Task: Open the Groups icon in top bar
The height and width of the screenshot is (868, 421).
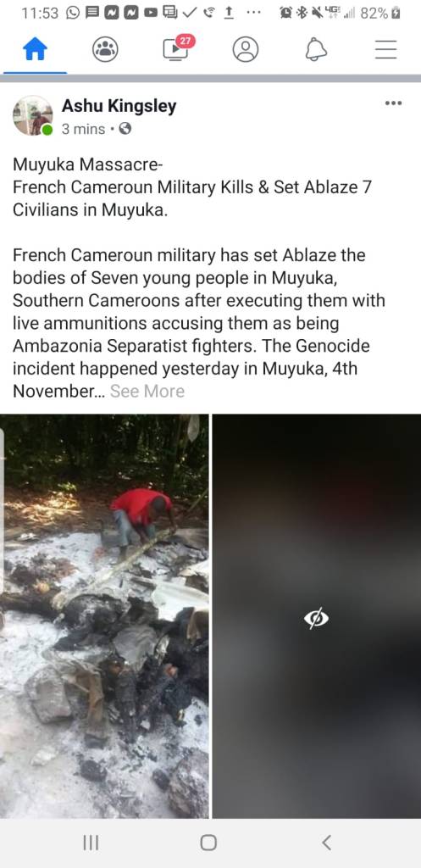Action: [x=104, y=50]
